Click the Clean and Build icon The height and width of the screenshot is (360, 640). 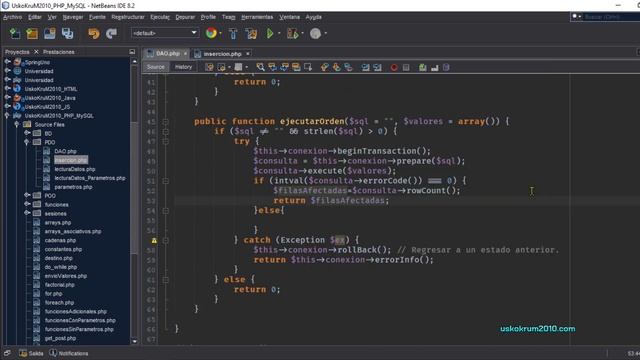[x=251, y=33]
